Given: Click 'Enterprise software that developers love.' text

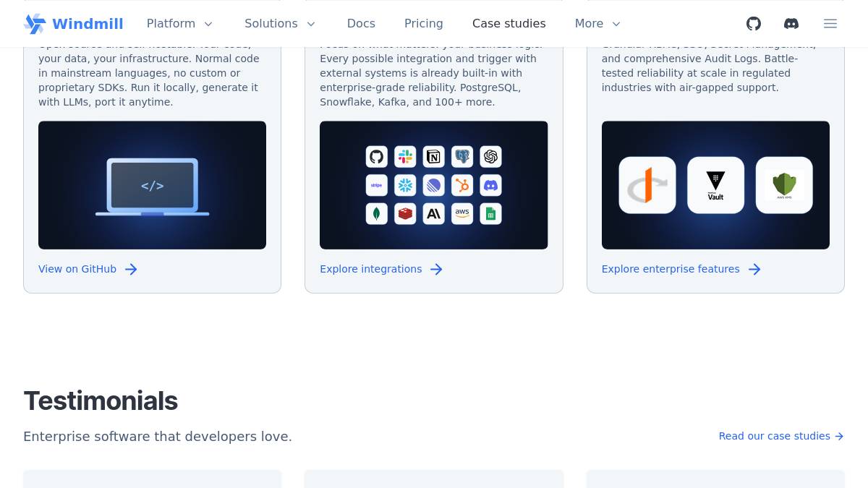Looking at the screenshot, I should coord(158,437).
